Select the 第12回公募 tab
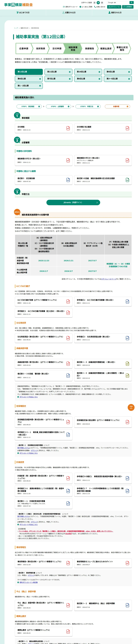Viewport: 138px width, 644px height. 29,72
